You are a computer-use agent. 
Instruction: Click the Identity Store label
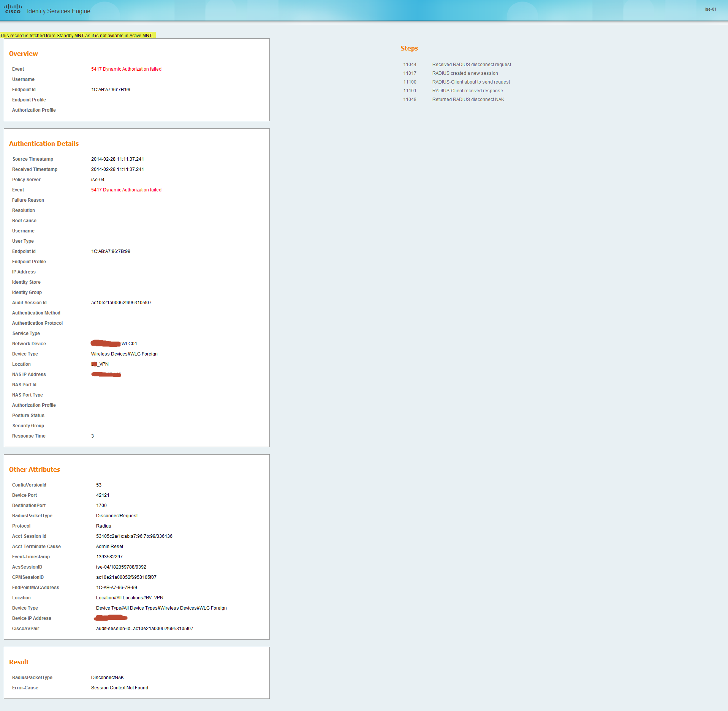pyautogui.click(x=26, y=282)
